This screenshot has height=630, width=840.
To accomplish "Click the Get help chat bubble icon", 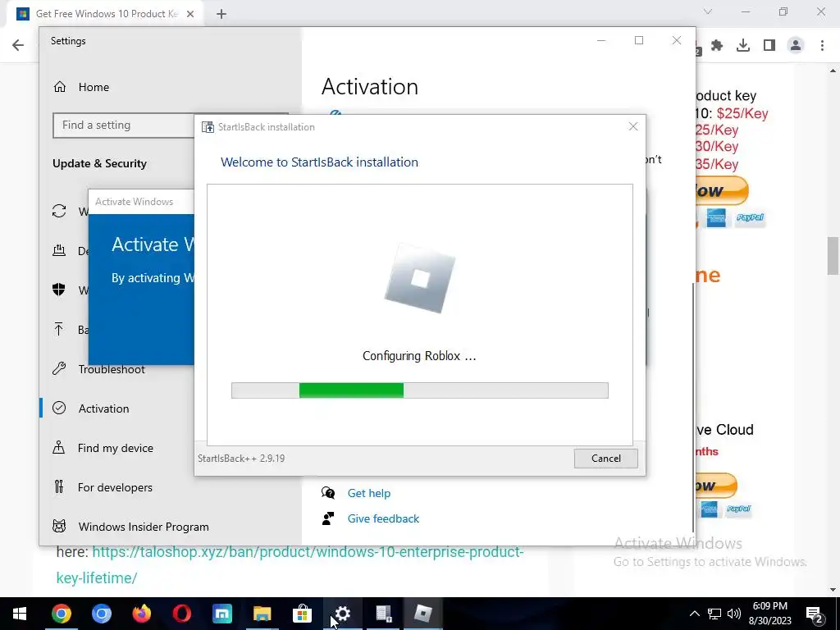I will 328,492.
